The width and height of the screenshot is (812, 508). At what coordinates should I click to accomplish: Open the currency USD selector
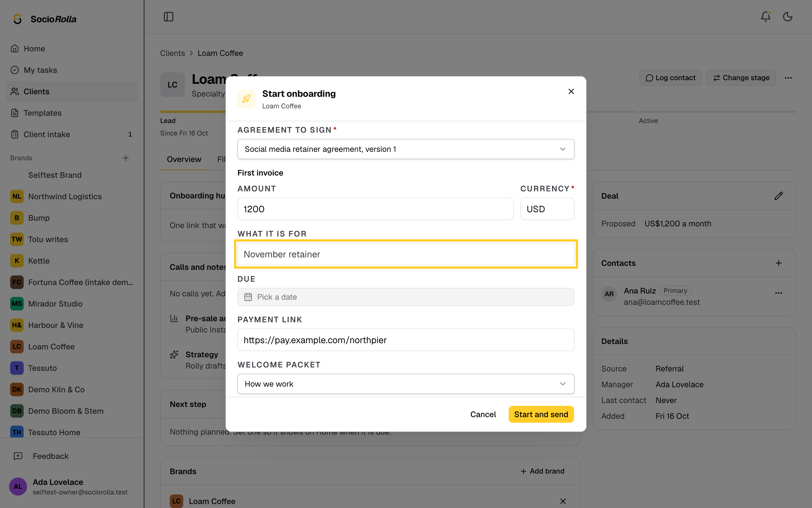tap(547, 209)
